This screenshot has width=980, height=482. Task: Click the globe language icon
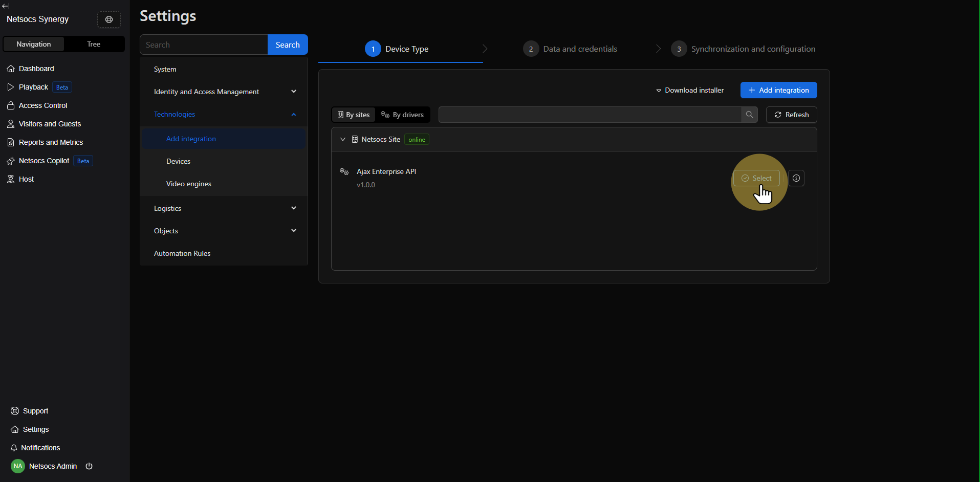[x=109, y=19]
